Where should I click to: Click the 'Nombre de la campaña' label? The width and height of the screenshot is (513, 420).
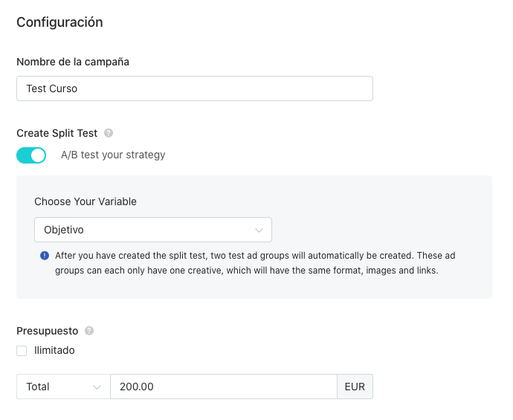click(x=73, y=62)
